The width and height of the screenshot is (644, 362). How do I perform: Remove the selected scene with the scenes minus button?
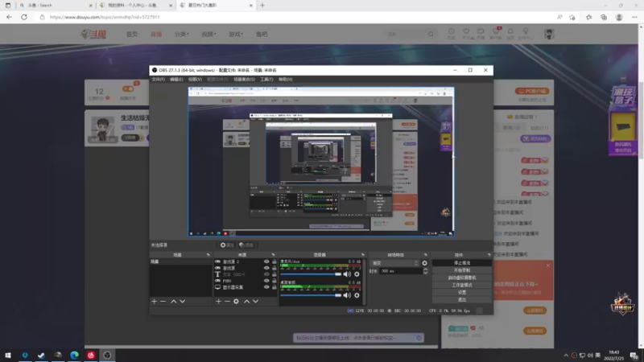point(163,301)
